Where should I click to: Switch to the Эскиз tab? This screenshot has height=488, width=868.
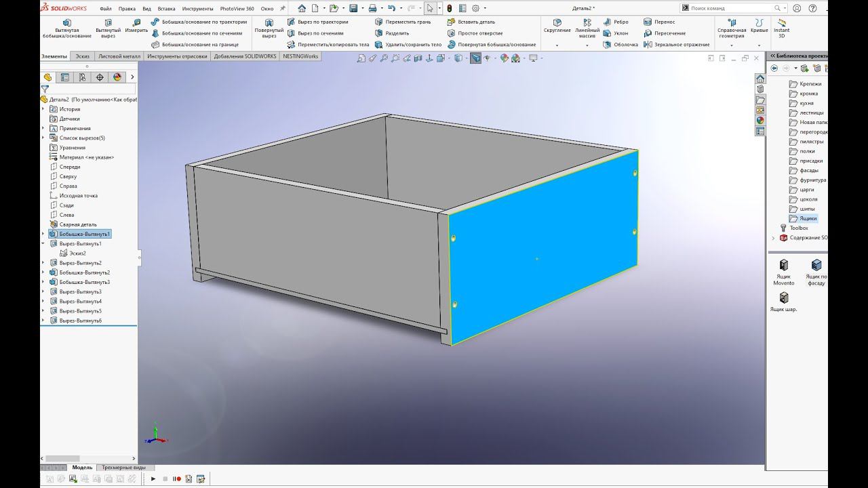[x=83, y=56]
